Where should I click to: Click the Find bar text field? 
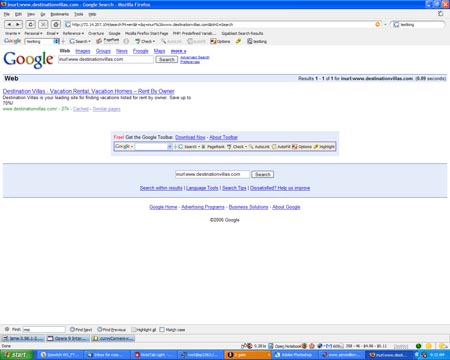click(x=44, y=330)
